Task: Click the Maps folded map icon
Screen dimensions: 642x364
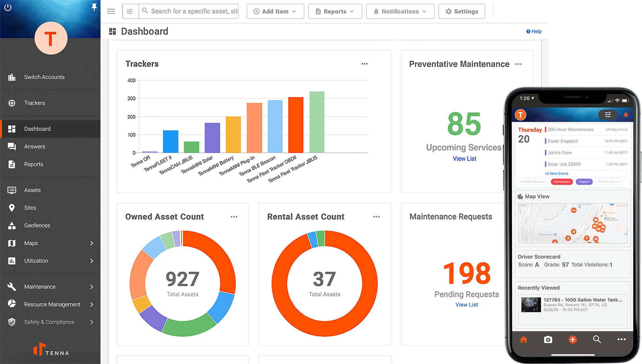Action: [x=12, y=243]
